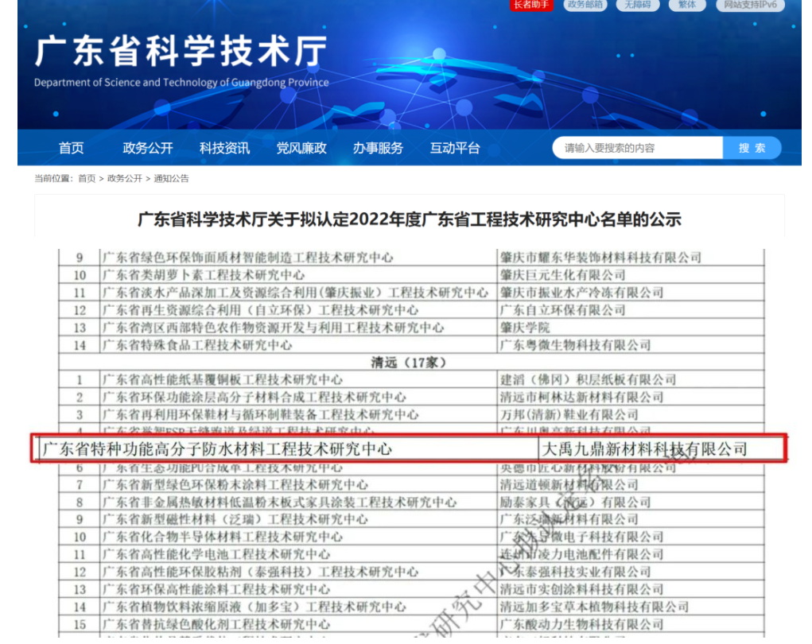Screen dimensions: 812x644
Task: Select 肇庆市振业水产冷冻有限公司 cell
Action: point(630,293)
